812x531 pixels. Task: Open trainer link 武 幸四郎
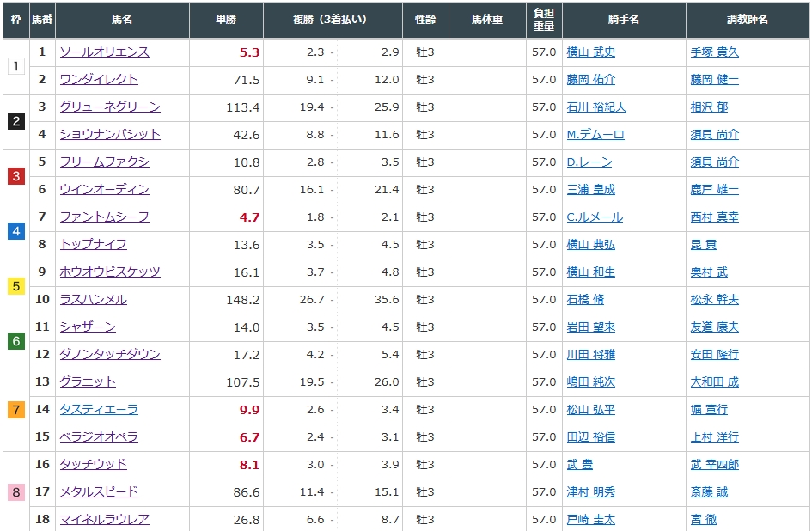coord(714,465)
